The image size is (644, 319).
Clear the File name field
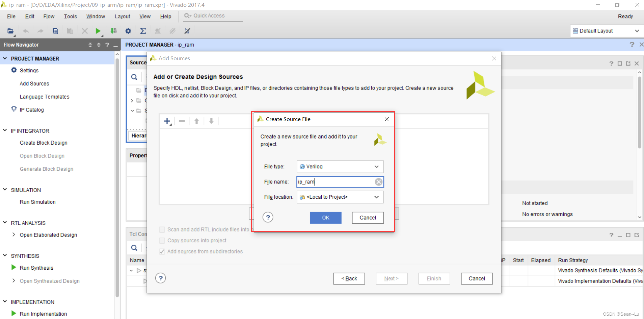(x=379, y=182)
